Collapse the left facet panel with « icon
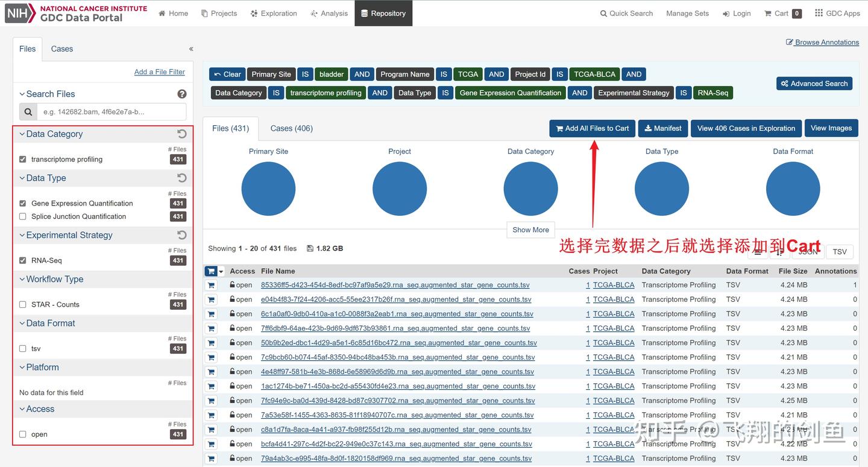The image size is (868, 467). click(x=191, y=49)
